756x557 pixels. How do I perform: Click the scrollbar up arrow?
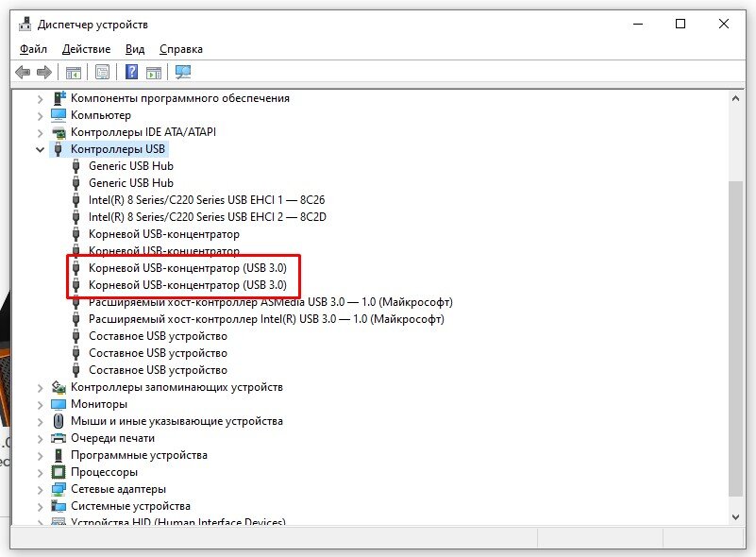coord(735,98)
